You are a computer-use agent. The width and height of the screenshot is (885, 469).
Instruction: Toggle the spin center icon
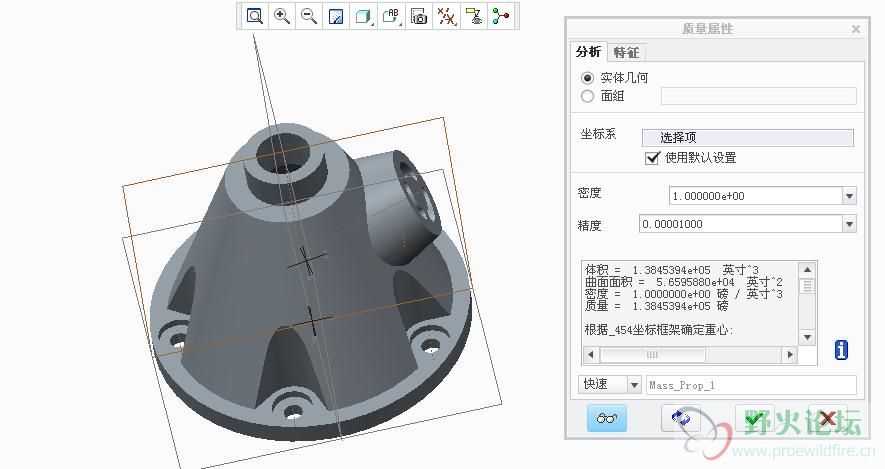tap(501, 16)
